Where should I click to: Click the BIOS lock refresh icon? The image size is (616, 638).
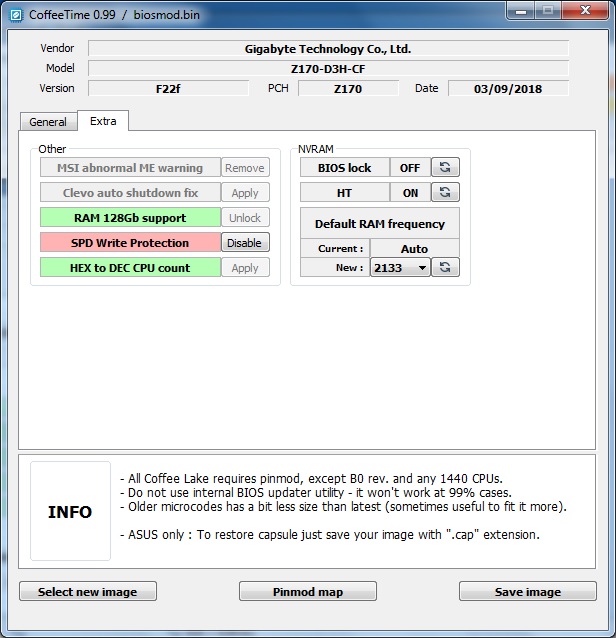click(445, 167)
